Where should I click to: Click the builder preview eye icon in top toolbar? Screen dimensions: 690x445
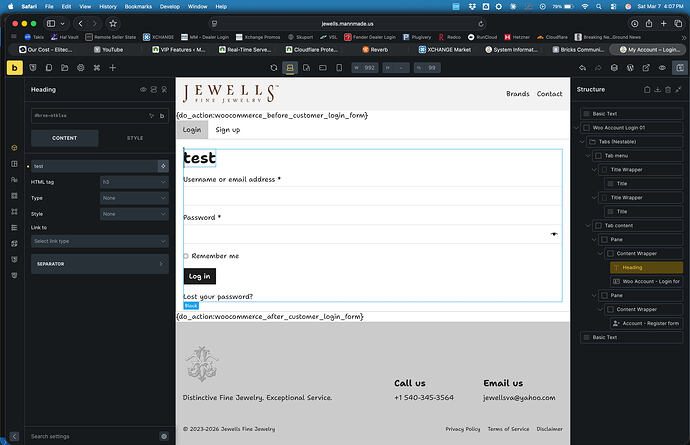tap(662, 68)
